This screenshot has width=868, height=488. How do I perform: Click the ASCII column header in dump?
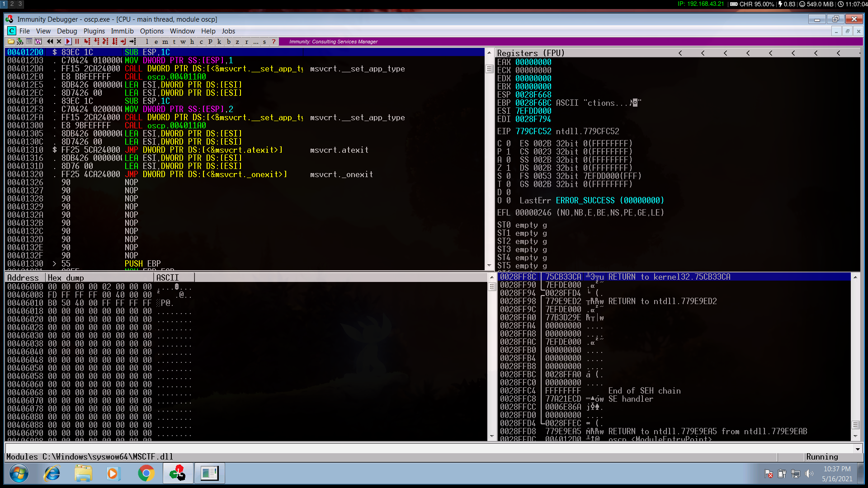click(x=174, y=277)
